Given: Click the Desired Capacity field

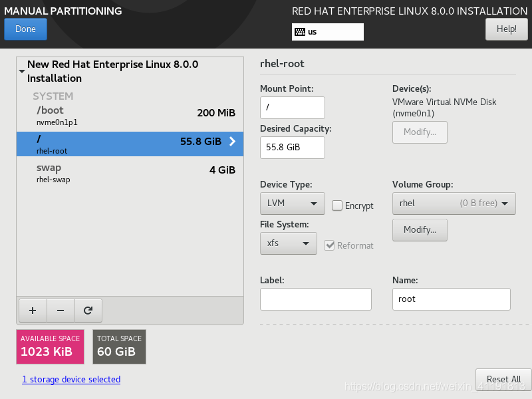Looking at the screenshot, I should point(293,148).
